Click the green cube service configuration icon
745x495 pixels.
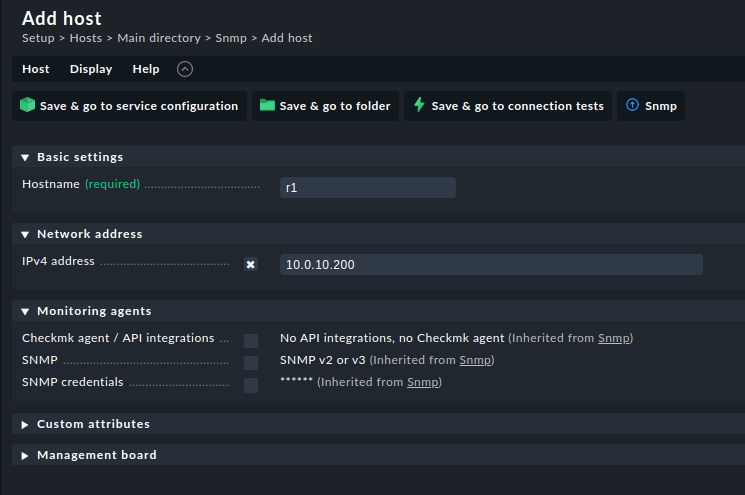[x=28, y=105]
